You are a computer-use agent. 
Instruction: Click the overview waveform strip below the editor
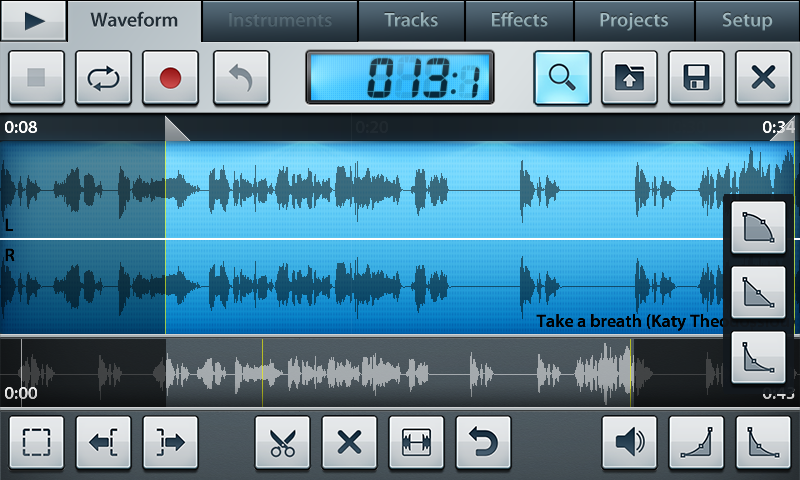tap(400, 372)
